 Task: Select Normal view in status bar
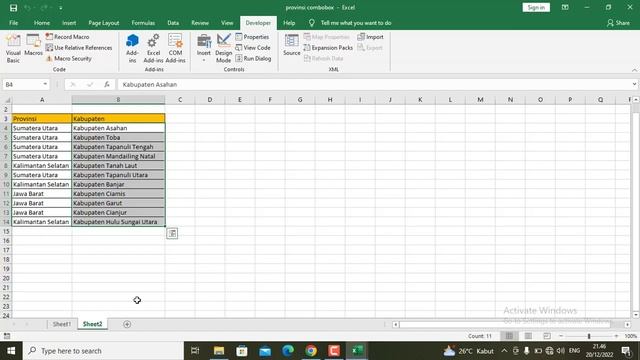tap(509, 336)
